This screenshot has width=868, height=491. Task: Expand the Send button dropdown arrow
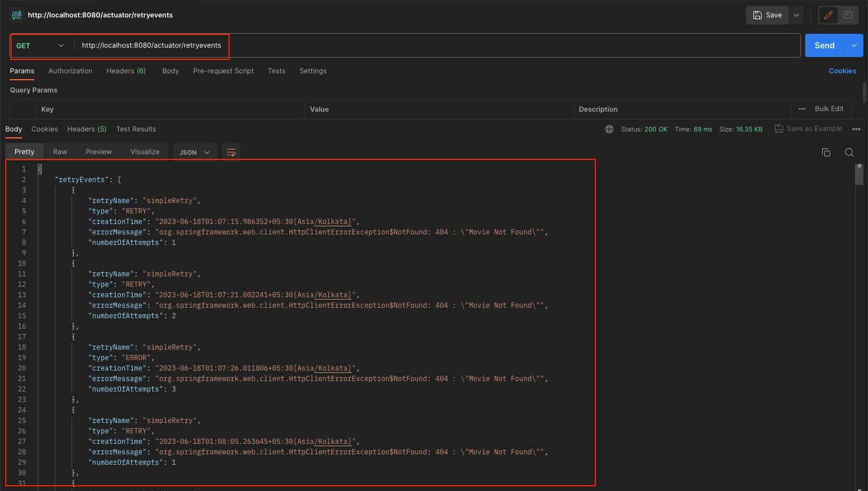[x=853, y=45]
